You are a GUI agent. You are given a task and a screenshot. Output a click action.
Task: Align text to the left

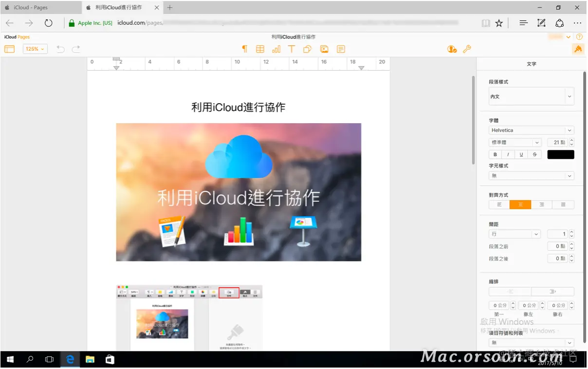(499, 205)
